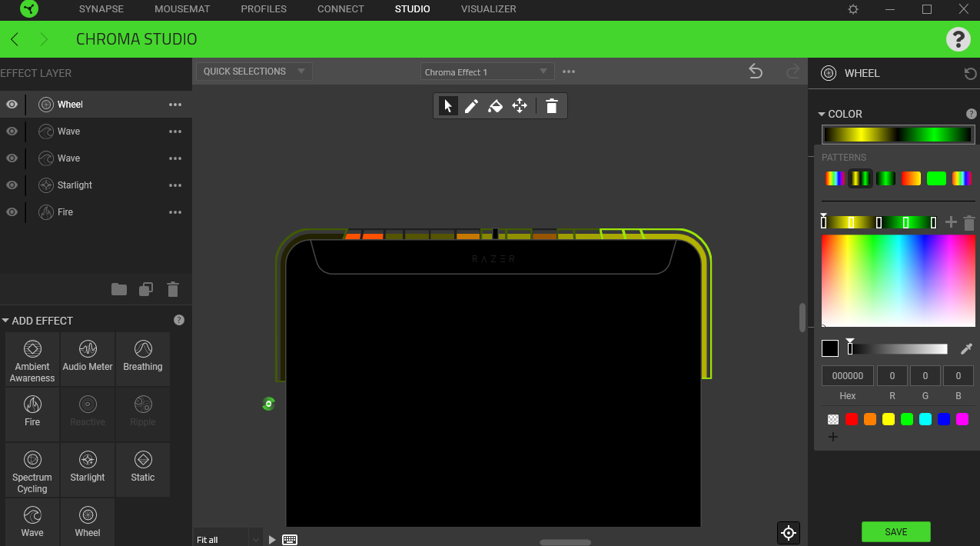Add a custom color with plus
Viewport: 980px width, 546px height.
[x=833, y=437]
